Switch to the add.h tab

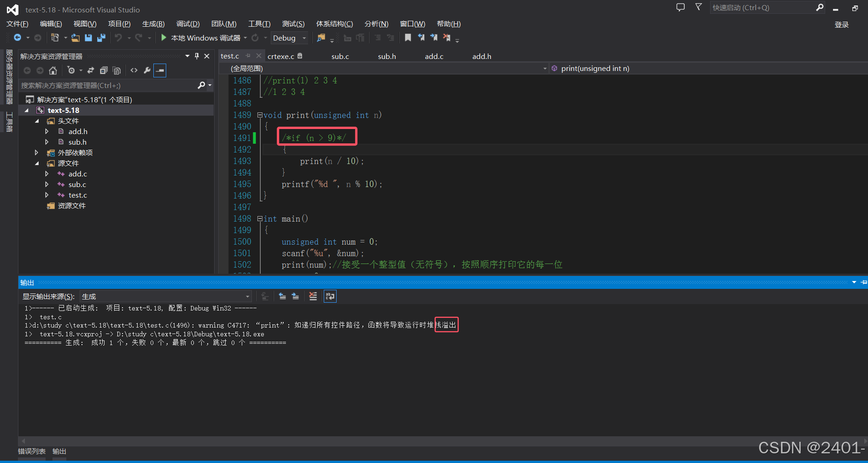(482, 56)
